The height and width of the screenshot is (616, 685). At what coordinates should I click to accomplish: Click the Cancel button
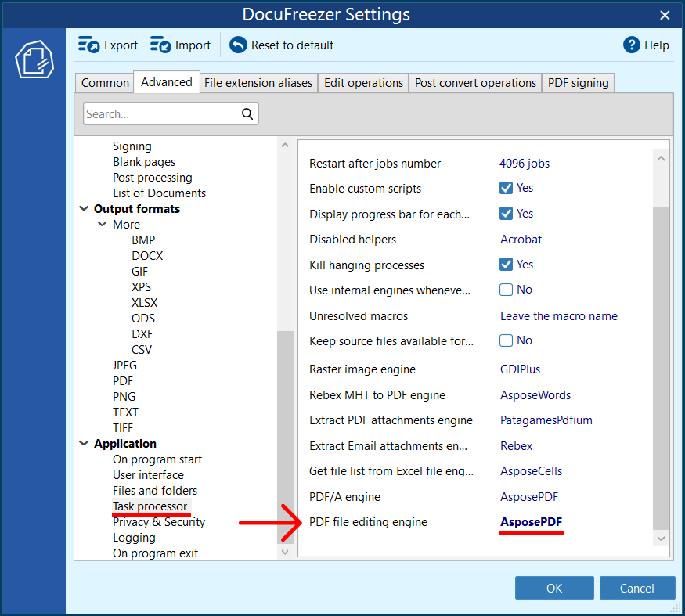point(637,588)
